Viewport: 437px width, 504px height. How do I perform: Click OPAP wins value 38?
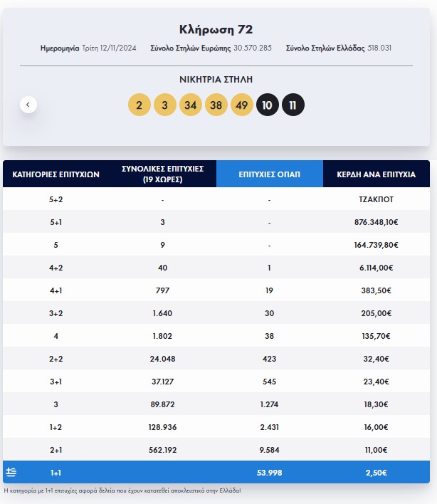tap(269, 336)
